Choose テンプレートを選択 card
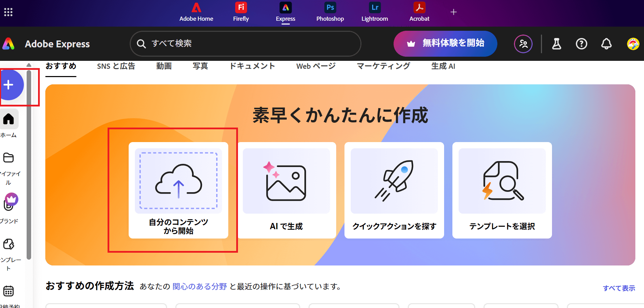Image resolution: width=644 pixels, height=308 pixels. pyautogui.click(x=502, y=190)
